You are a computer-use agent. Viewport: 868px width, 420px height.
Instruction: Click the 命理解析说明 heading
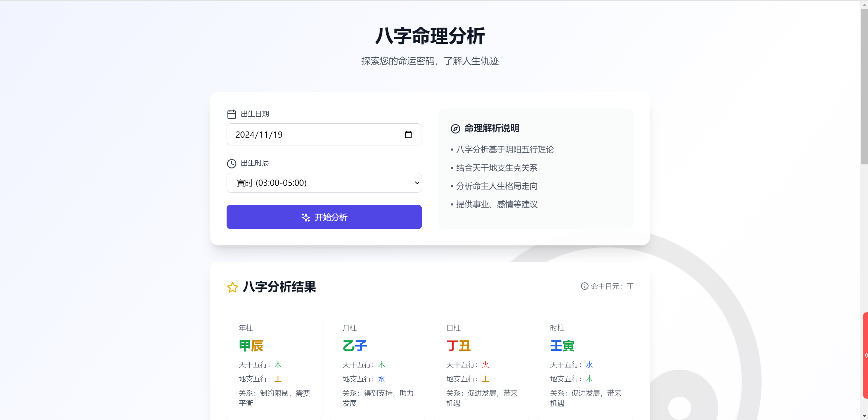pyautogui.click(x=492, y=128)
